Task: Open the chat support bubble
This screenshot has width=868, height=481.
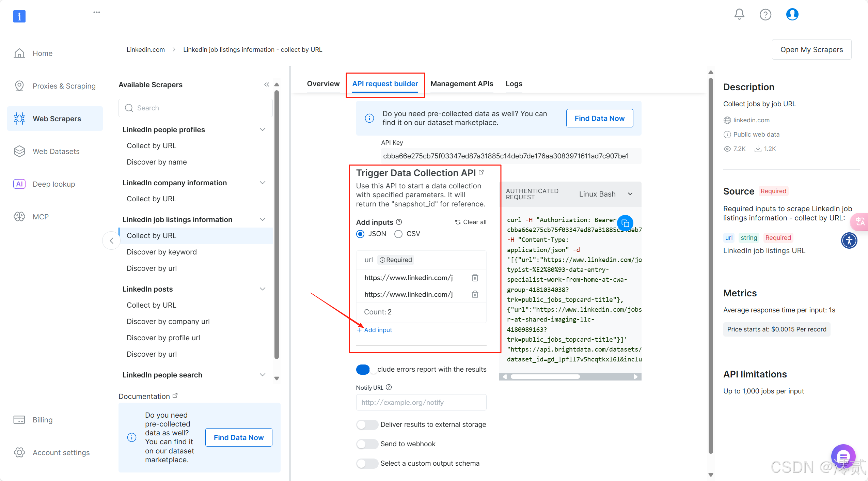Action: 843,456
